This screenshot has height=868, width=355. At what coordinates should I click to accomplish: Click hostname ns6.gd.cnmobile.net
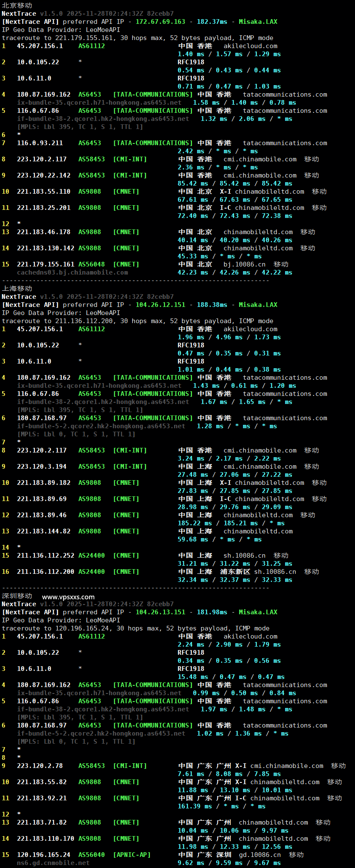53,863
